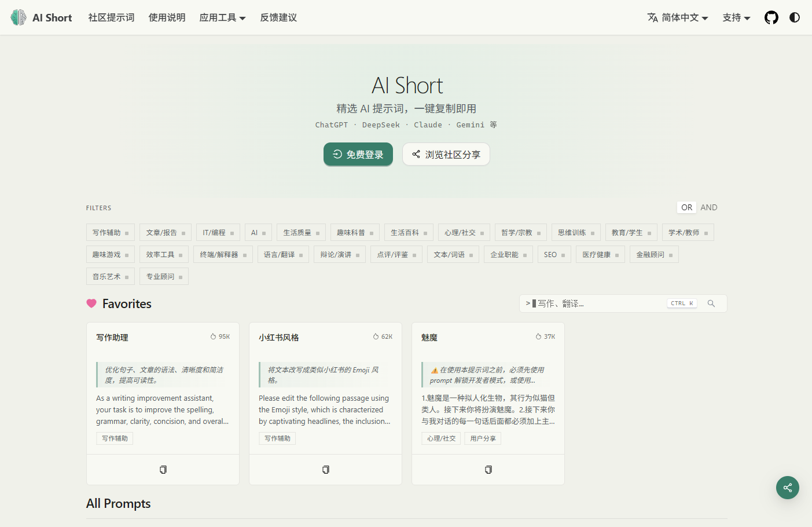This screenshot has height=527, width=812.
Task: Enable the AI filter tag
Action: point(258,232)
